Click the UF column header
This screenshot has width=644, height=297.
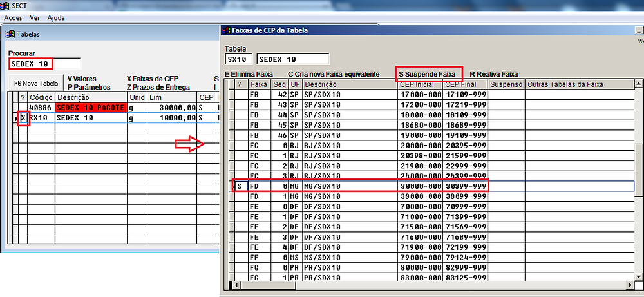tap(295, 84)
